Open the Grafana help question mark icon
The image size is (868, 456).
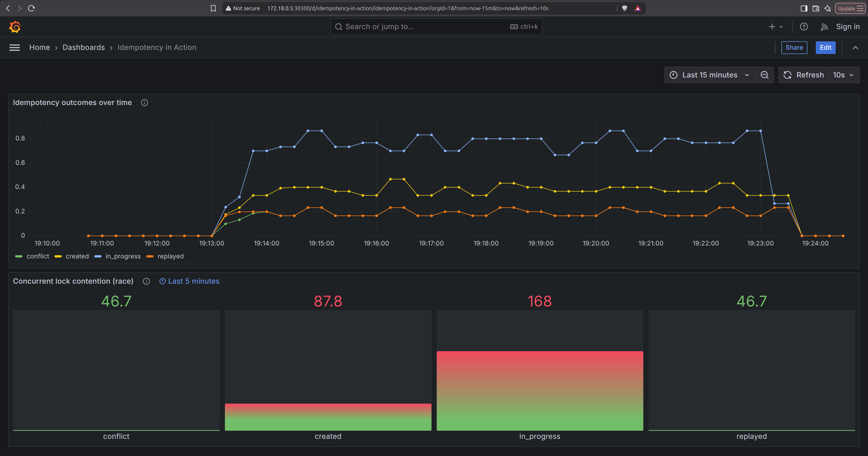click(804, 27)
